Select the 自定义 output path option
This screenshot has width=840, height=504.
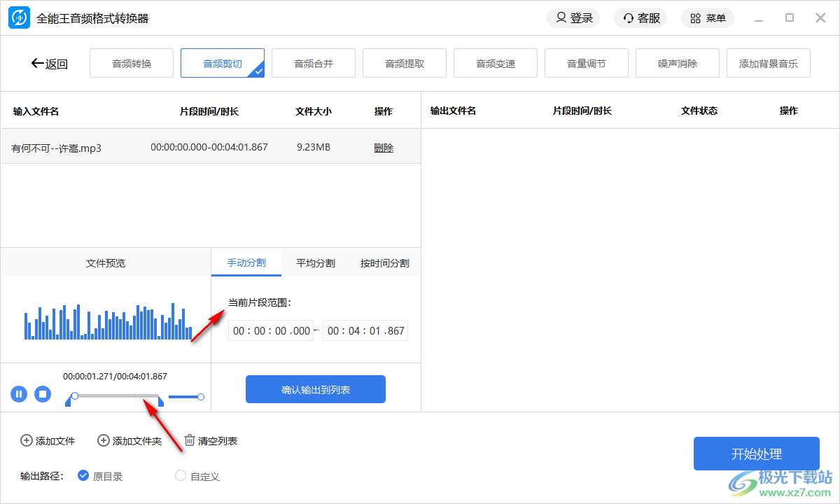tap(180, 476)
